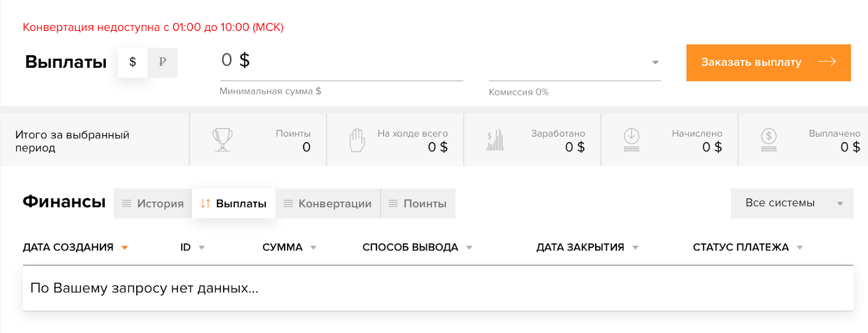
Task: Click the trophy icon beside Поинты
Action: coord(222,139)
